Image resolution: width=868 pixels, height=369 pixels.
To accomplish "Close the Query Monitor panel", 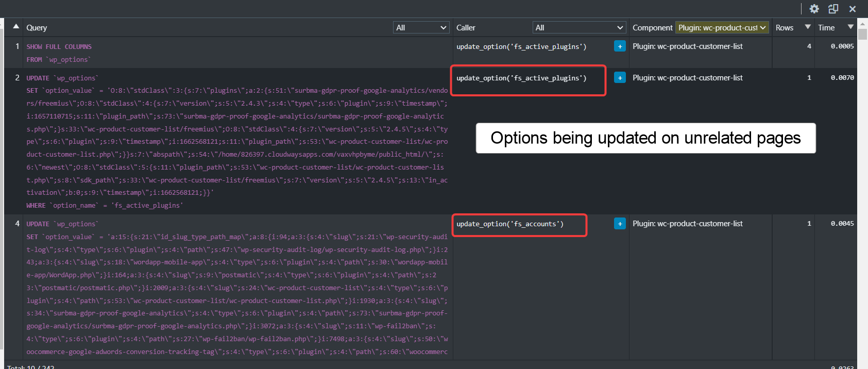I will [853, 9].
